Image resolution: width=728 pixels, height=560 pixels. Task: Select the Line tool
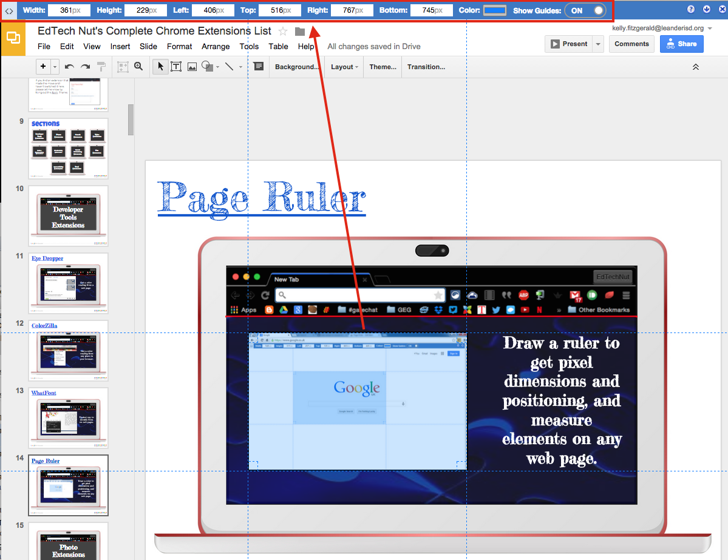[230, 66]
